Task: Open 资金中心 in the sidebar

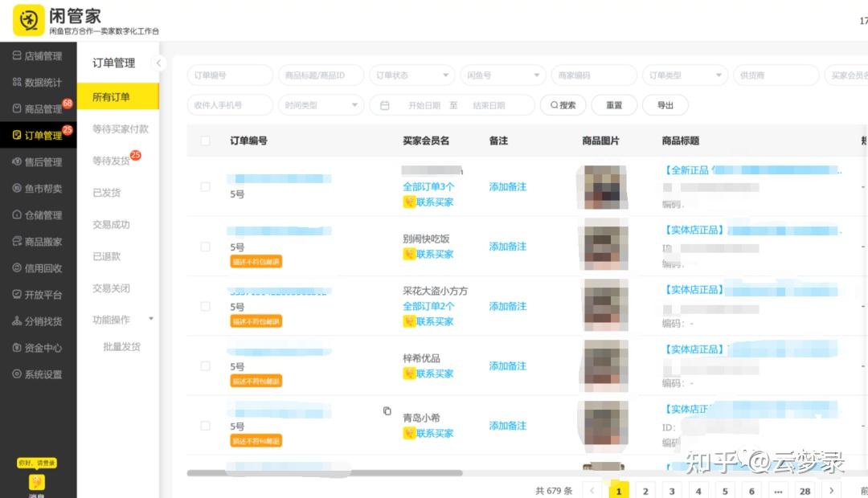Action: coord(38,348)
